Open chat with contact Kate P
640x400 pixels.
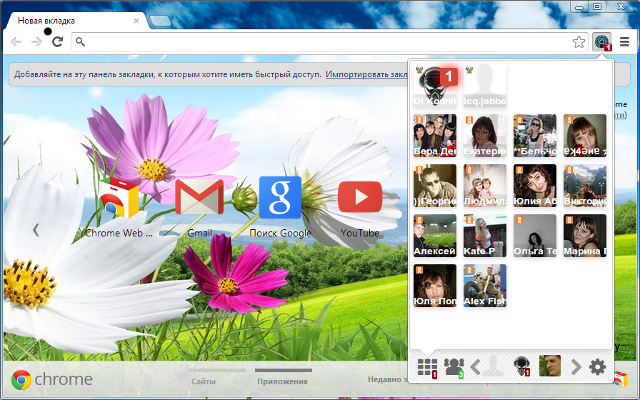(x=485, y=235)
